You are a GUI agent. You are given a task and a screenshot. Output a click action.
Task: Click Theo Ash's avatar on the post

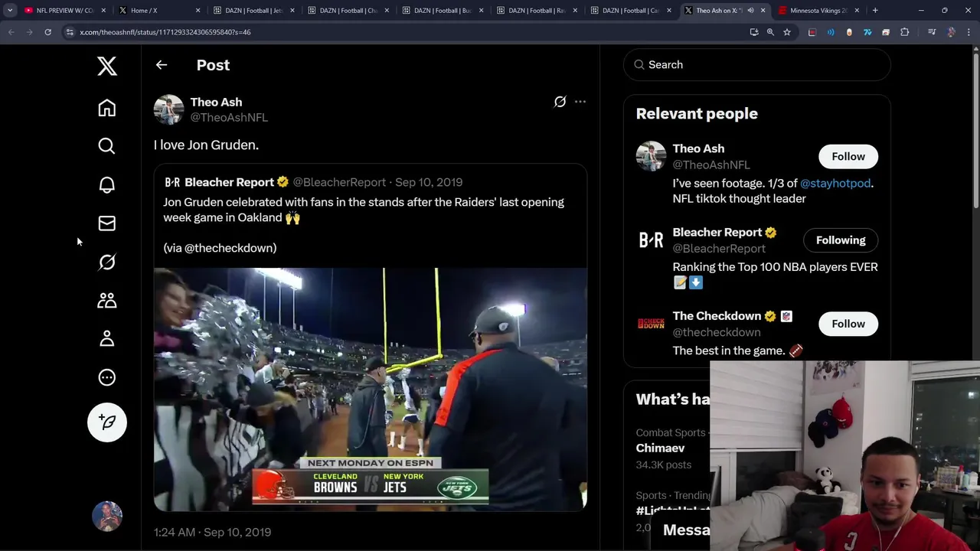(x=168, y=109)
